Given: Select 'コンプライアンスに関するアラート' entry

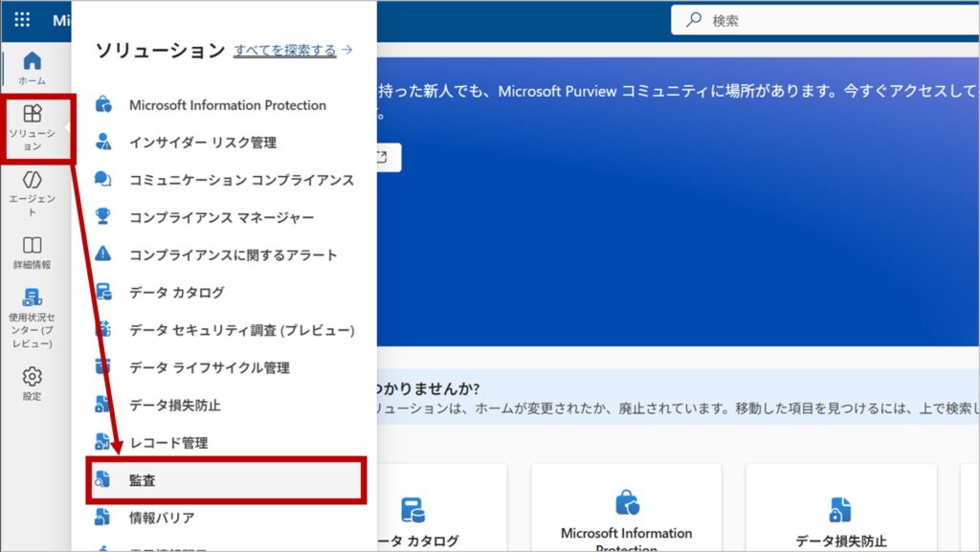Looking at the screenshot, I should pyautogui.click(x=233, y=254).
